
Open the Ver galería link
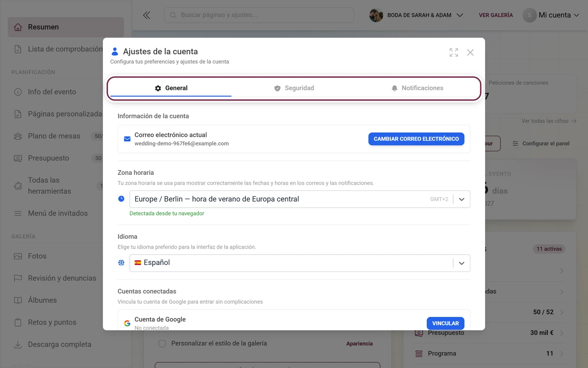[x=496, y=15]
